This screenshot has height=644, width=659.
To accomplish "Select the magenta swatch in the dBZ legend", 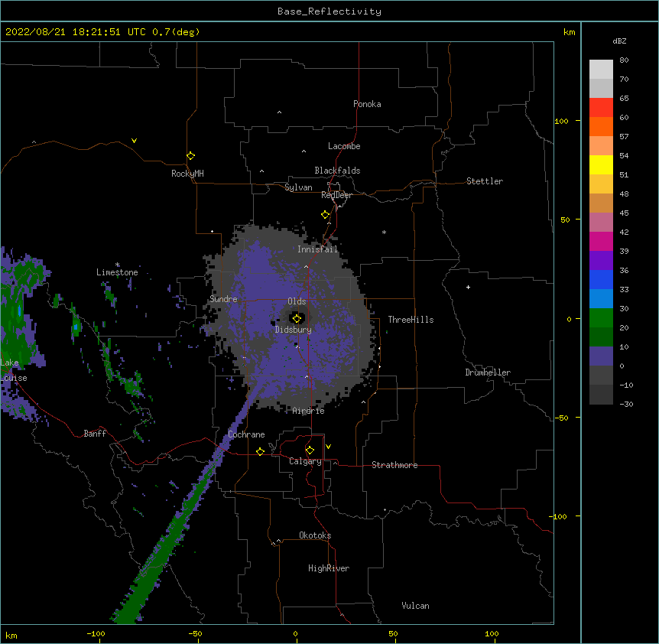I will coord(601,241).
